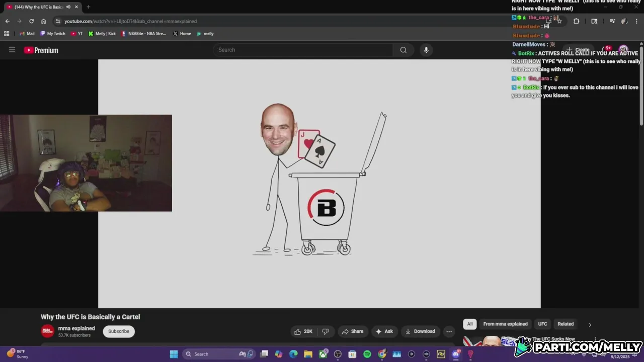Screen dimensions: 644x362
Task: Open the My Twitch bookmark
Action: click(x=53, y=34)
